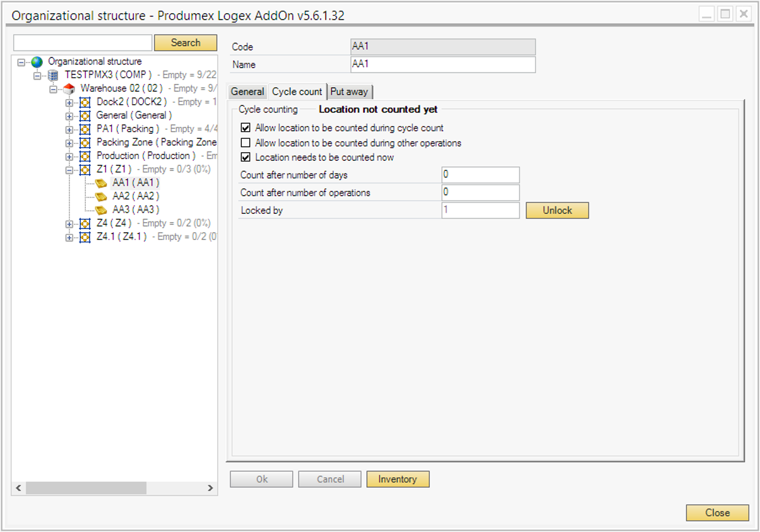Image resolution: width=760 pixels, height=532 pixels.
Task: Click the globe icon beside Organizational structure
Action: 37,62
